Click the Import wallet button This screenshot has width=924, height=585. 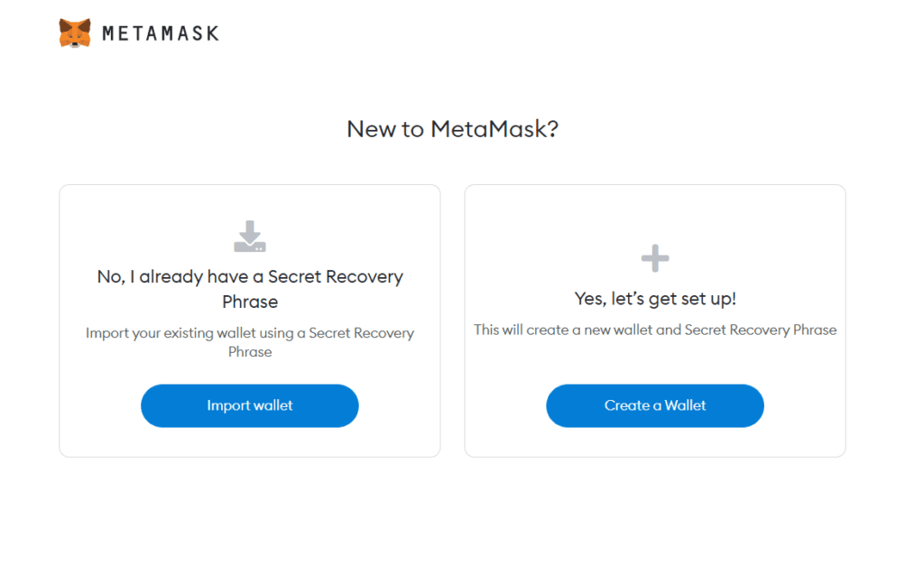[250, 405]
